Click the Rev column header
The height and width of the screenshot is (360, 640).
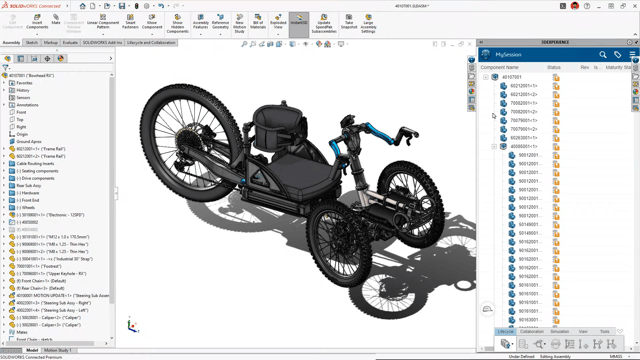click(x=584, y=67)
